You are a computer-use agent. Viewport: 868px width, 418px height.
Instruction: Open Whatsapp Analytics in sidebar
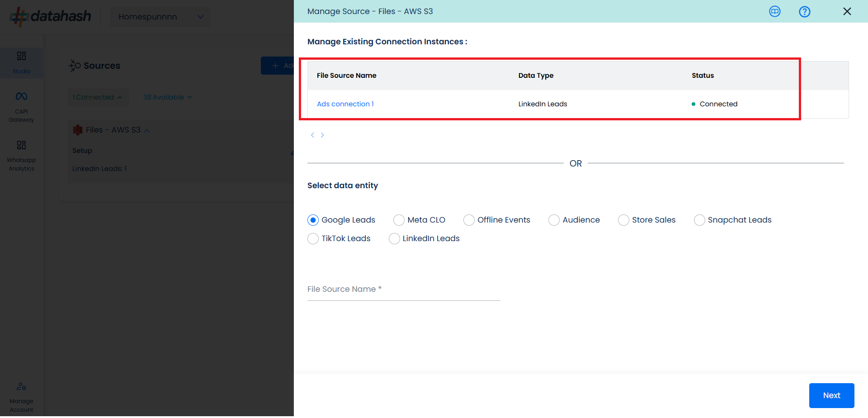click(21, 156)
